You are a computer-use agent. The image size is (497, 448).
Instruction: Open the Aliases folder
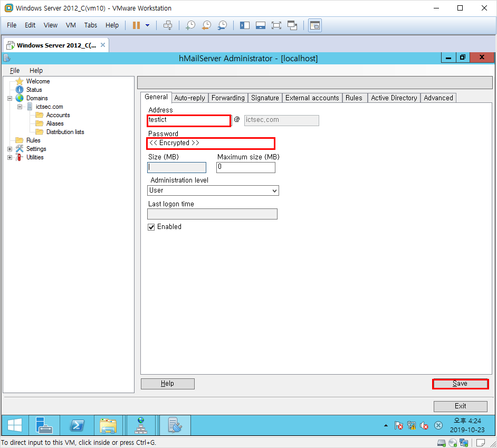[x=55, y=123]
